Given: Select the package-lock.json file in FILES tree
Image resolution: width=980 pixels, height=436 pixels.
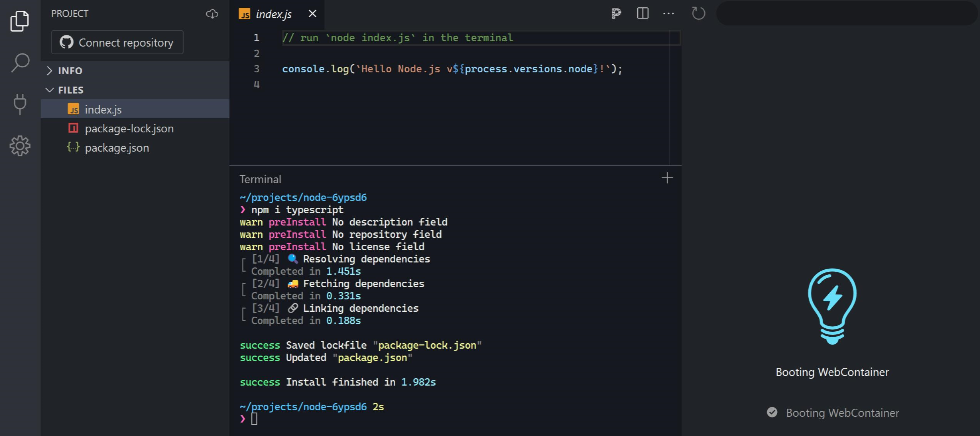Looking at the screenshot, I should (x=129, y=128).
